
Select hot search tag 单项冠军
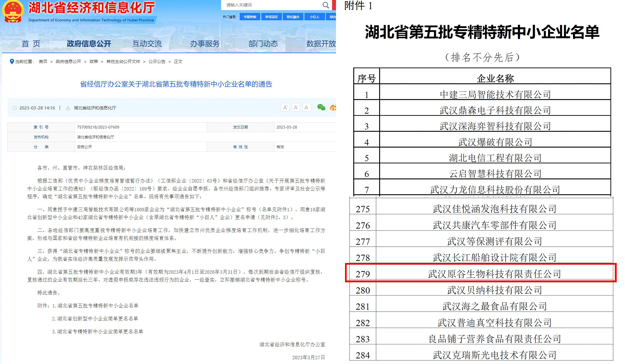(271, 17)
